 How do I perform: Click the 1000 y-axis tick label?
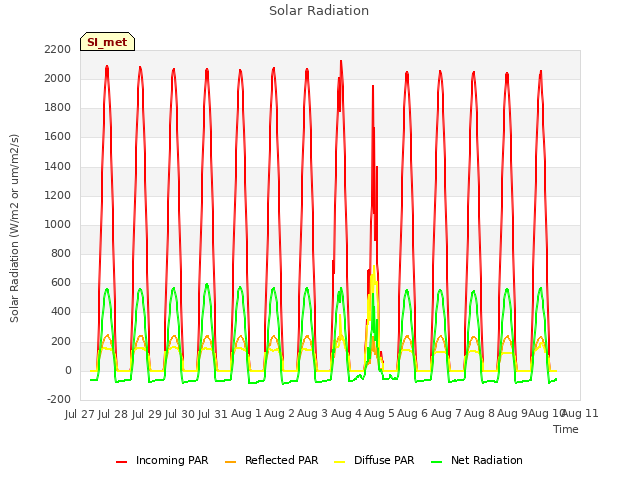[x=58, y=224]
